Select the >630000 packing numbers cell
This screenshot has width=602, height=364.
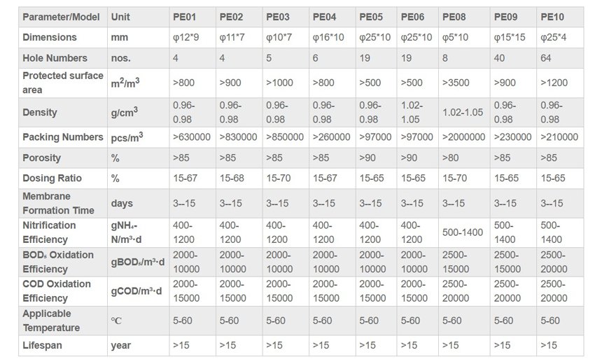click(x=192, y=136)
